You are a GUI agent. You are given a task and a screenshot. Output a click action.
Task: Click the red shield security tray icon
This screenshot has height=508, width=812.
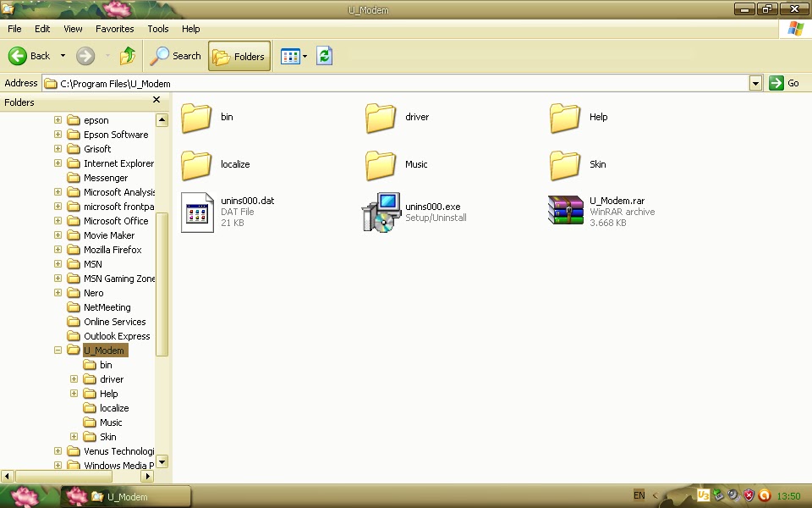point(749,495)
